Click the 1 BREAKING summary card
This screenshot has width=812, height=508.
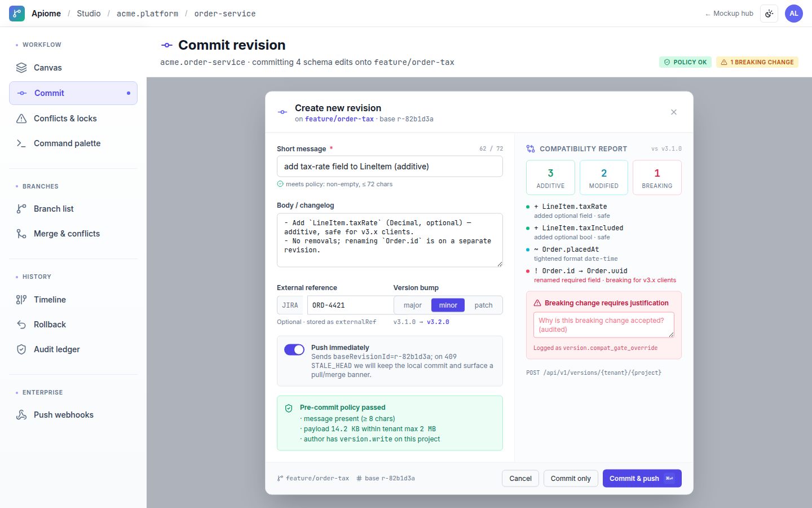[x=657, y=178]
